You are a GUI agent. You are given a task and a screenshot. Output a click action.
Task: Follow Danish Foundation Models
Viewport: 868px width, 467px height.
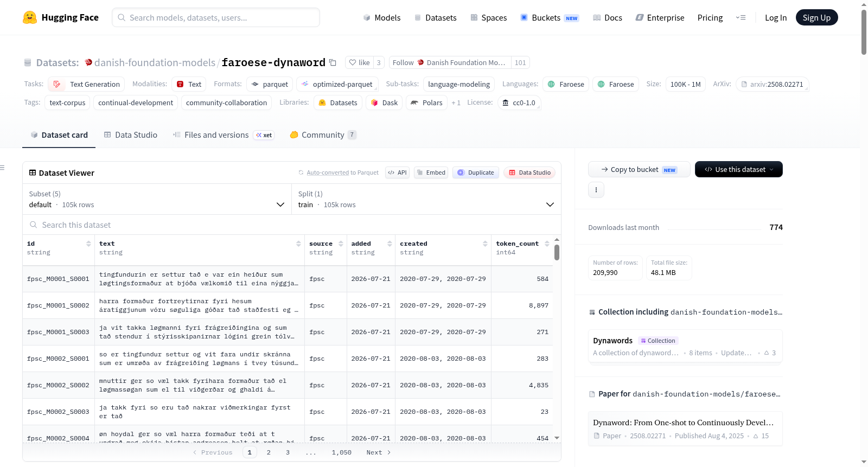click(x=450, y=62)
